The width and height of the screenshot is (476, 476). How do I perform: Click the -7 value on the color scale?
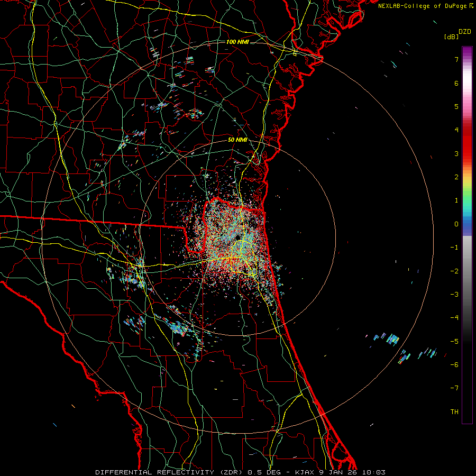tap(454, 388)
